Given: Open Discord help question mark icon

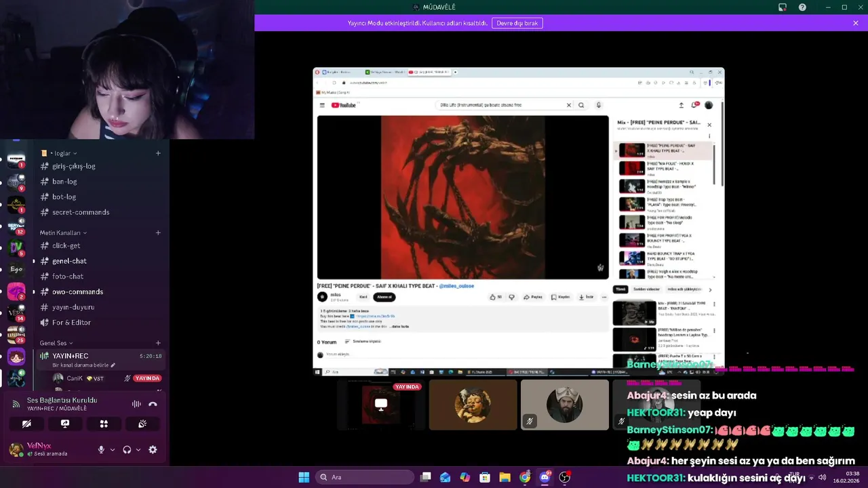Looking at the screenshot, I should 802,7.
